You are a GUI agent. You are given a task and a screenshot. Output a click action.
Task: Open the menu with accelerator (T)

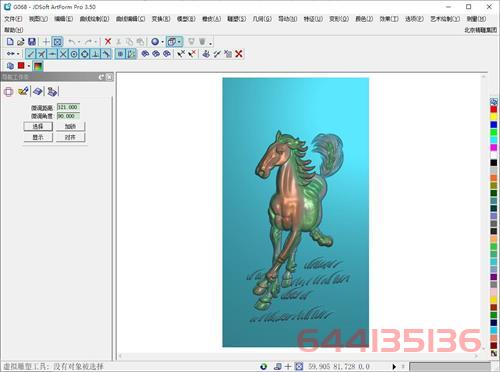click(x=389, y=19)
